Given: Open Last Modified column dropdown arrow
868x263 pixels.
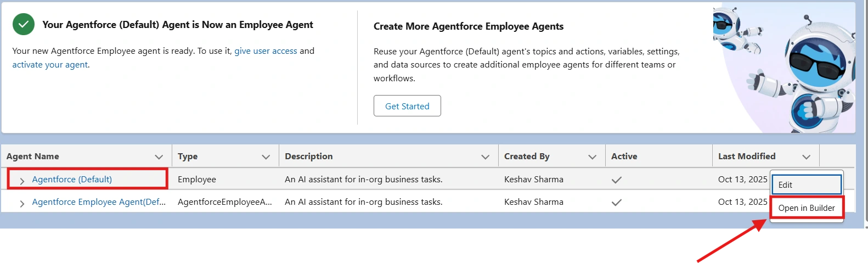Looking at the screenshot, I should coord(807,157).
